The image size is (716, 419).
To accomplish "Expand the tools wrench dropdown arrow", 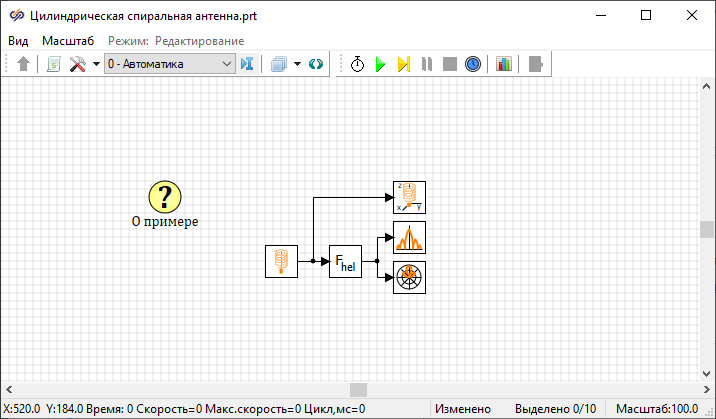I will click(96, 64).
